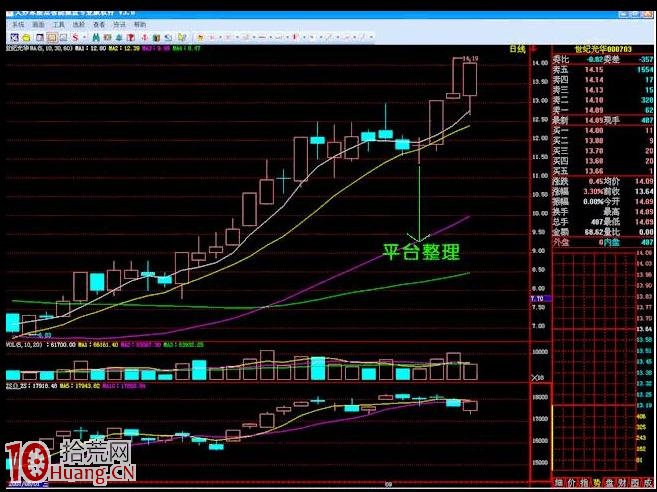657x492 pixels.
Task: Switch to the 成 tab
Action: [647, 482]
